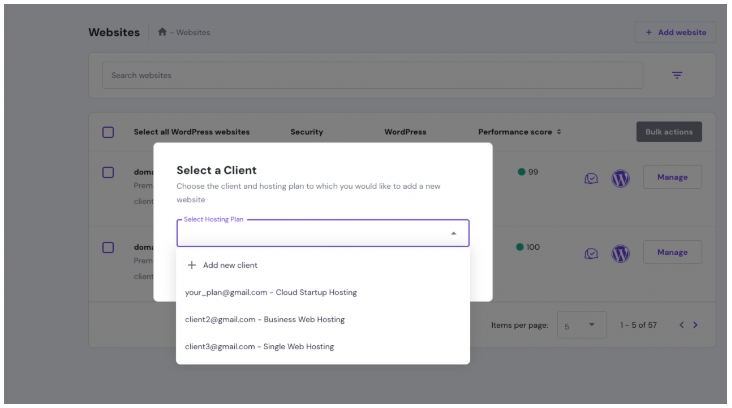Image resolution: width=732 pixels, height=408 pixels.
Task: Click the security shield icon in first row
Action: (592, 178)
